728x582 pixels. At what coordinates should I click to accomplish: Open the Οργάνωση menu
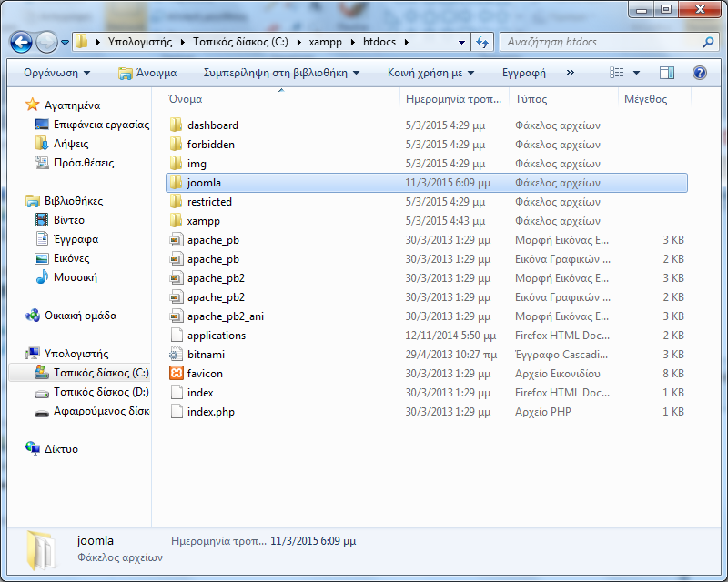56,73
